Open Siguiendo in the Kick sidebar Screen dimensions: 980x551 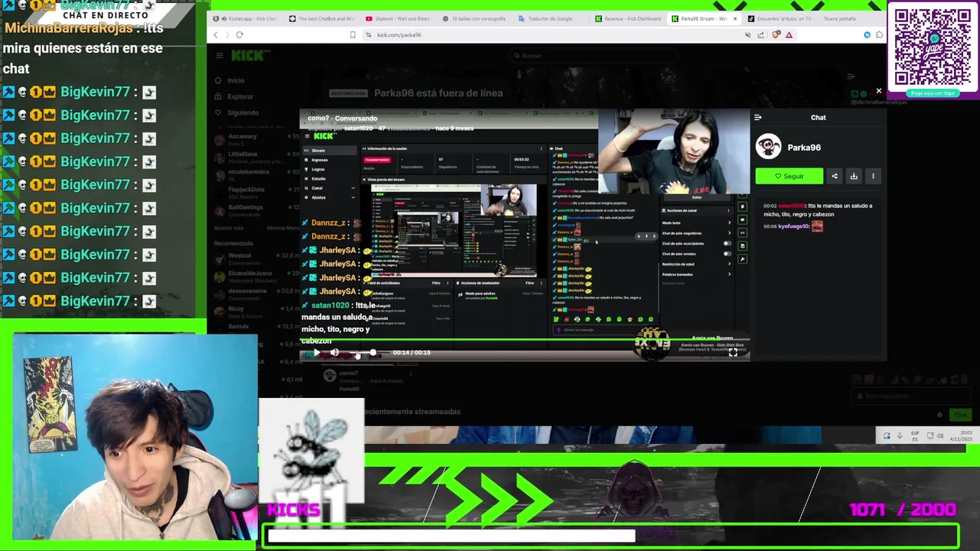tap(243, 112)
